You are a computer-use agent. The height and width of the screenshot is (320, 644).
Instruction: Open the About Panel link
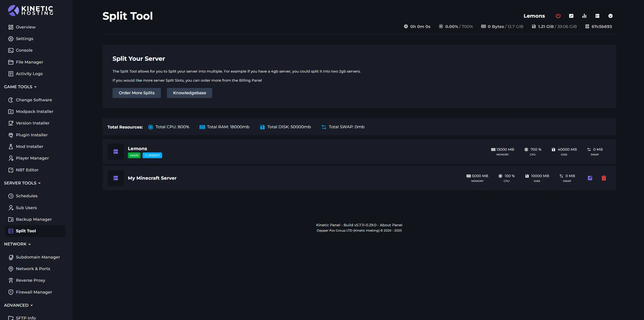click(391, 225)
